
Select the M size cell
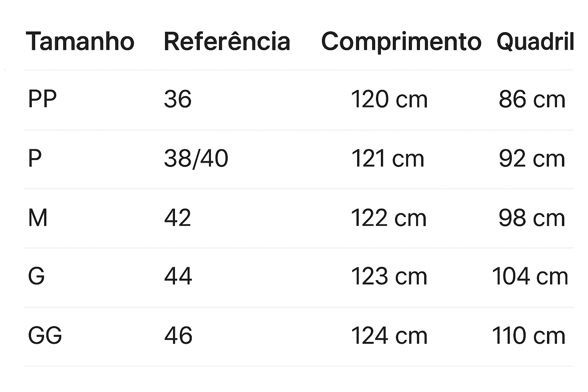[38, 218]
